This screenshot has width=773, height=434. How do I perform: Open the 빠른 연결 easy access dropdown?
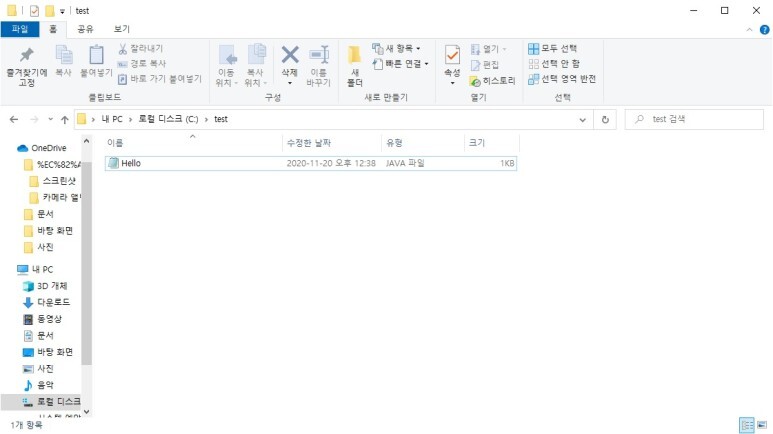[401, 64]
